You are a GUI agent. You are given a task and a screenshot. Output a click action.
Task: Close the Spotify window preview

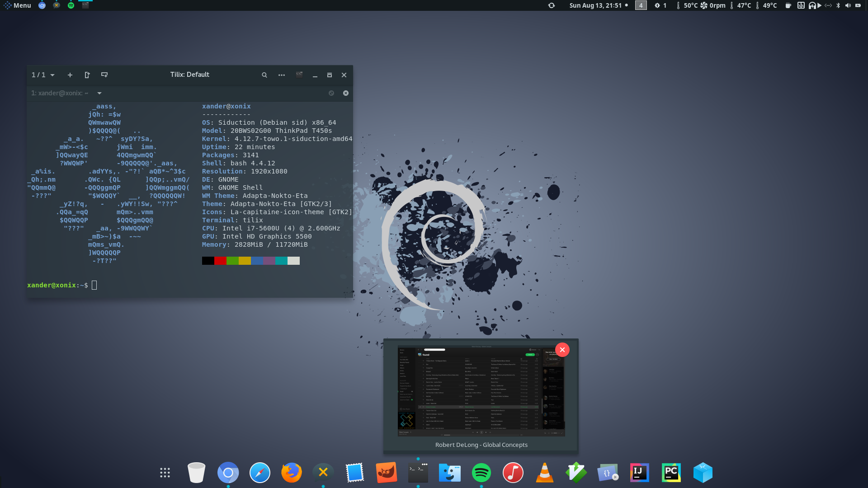click(x=562, y=350)
